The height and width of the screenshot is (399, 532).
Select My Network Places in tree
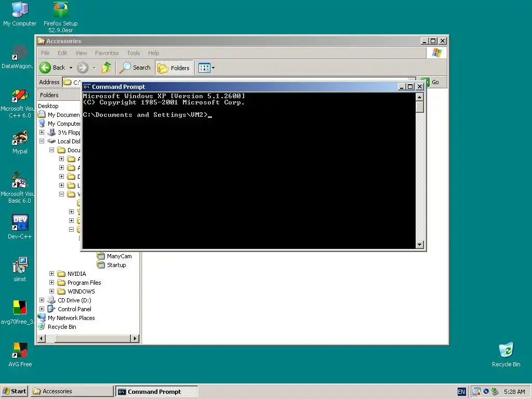(x=66, y=318)
